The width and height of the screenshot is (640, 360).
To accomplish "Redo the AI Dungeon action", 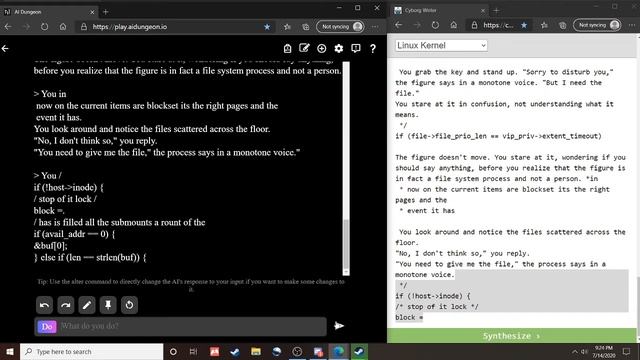I will 66,305.
